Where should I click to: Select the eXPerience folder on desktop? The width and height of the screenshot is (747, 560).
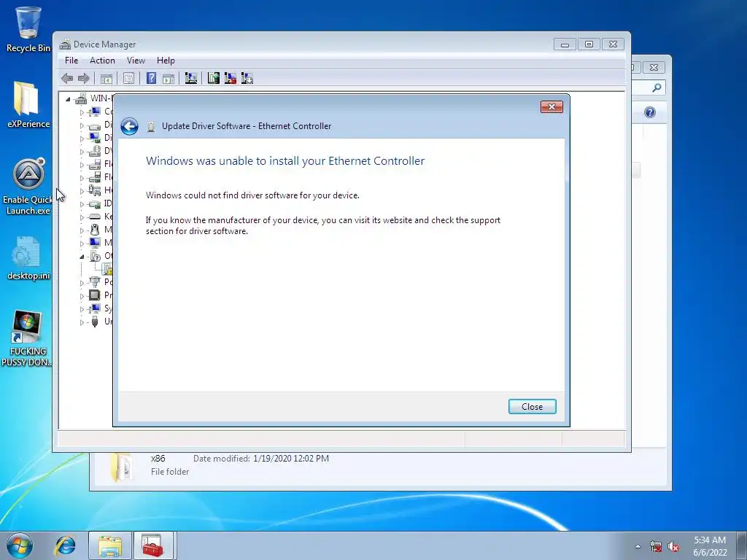click(28, 105)
